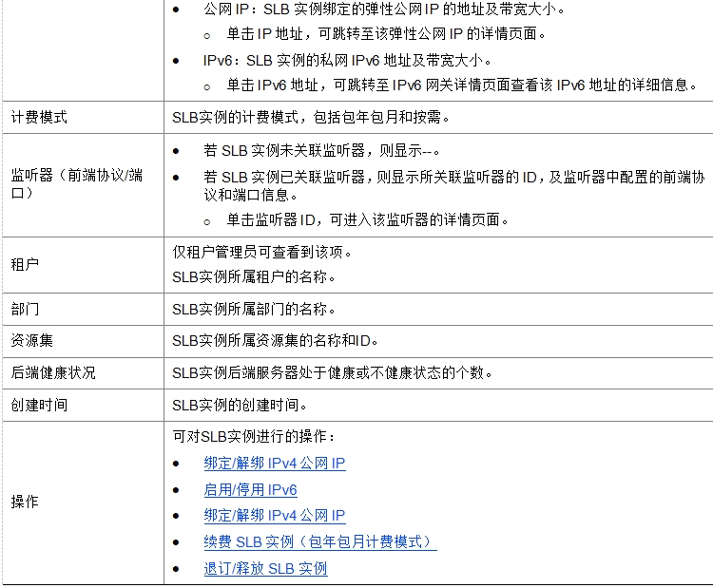Screen dimensions: 713x588
Task: Click text SLB实例后端服务器处于健康或不健康状态的个数。
Action: coord(333,372)
